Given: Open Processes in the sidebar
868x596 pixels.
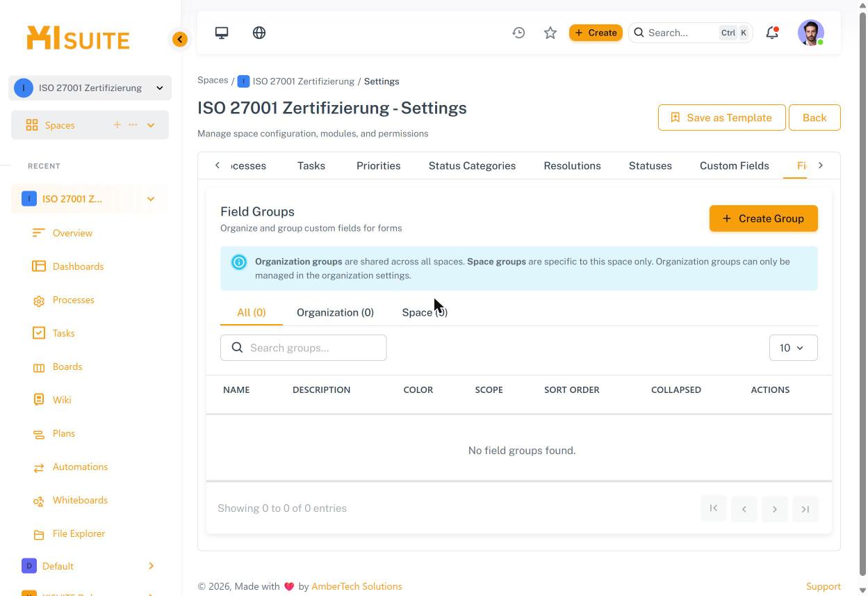Looking at the screenshot, I should (x=73, y=300).
